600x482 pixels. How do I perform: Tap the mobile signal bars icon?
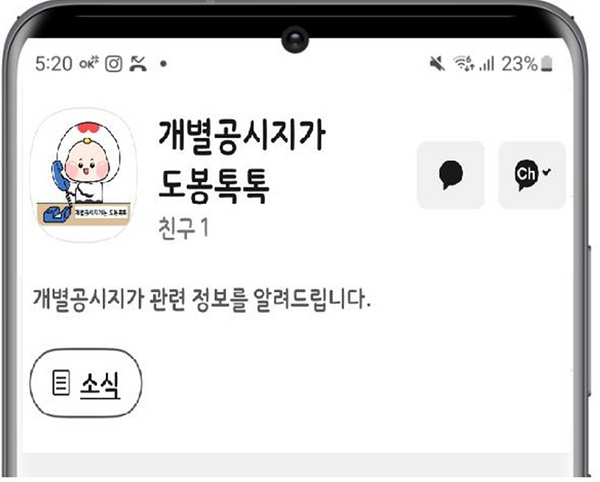tap(487, 64)
